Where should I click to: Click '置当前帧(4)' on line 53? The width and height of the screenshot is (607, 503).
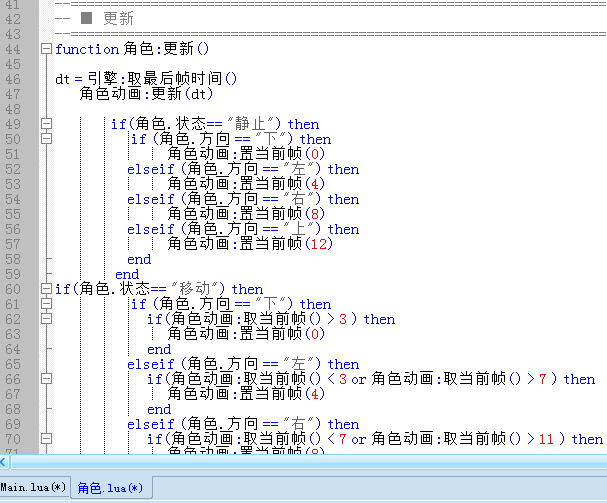pos(282,184)
